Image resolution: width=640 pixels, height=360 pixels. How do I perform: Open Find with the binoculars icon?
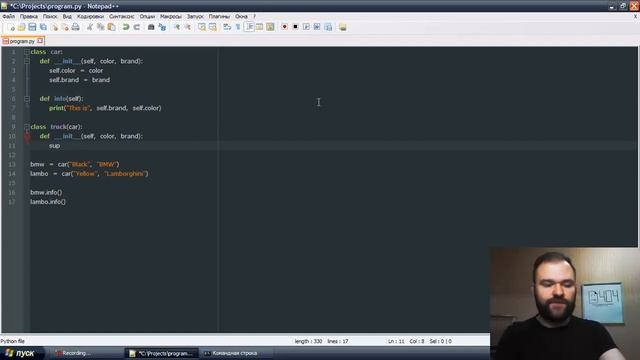(151, 27)
